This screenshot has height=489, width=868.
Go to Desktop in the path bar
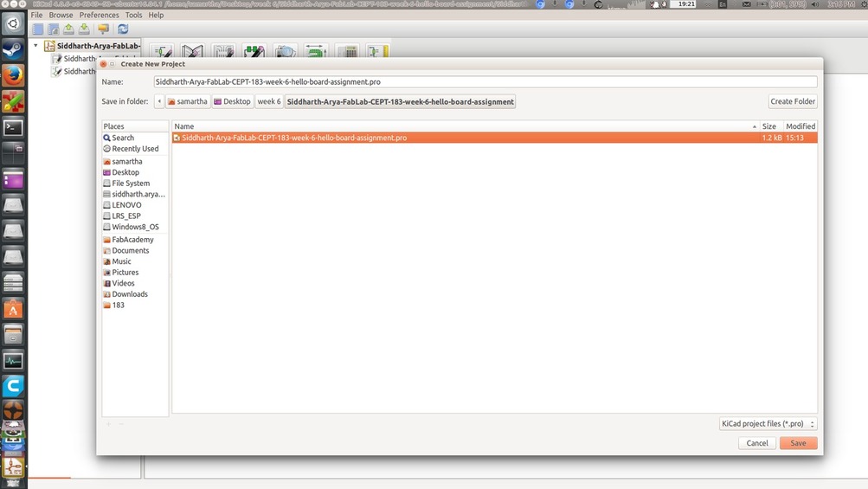pos(233,101)
